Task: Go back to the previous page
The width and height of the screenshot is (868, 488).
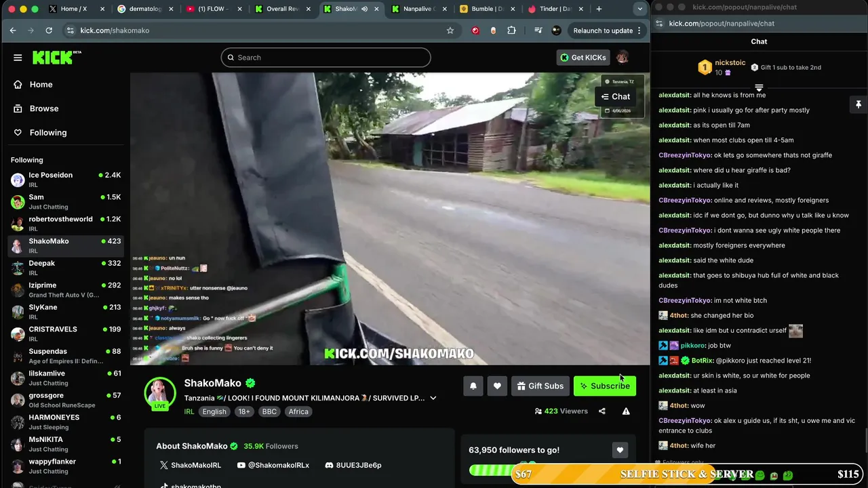Action: 13,30
